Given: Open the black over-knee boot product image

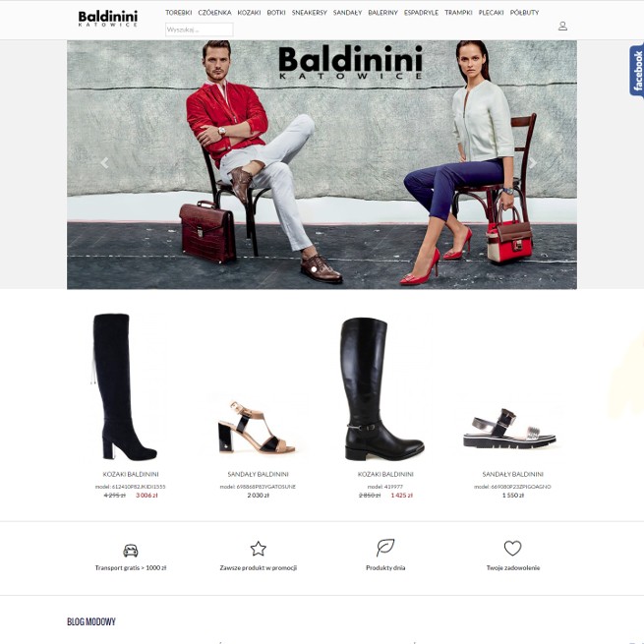Looking at the screenshot, I should 124,387.
